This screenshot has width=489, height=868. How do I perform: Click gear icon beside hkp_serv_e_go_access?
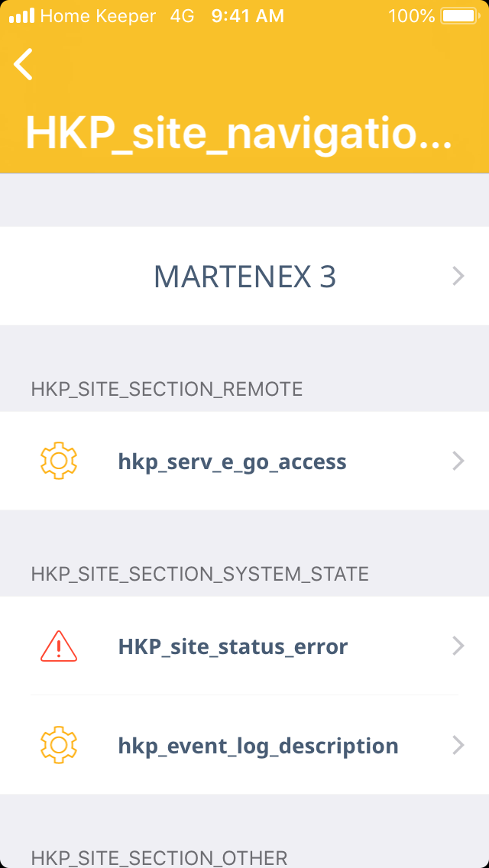point(59,461)
